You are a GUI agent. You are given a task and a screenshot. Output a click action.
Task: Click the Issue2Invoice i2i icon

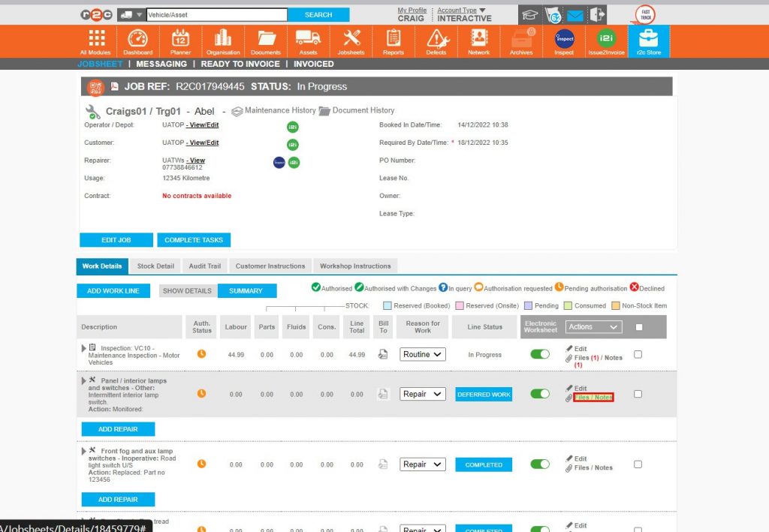[x=605, y=38]
